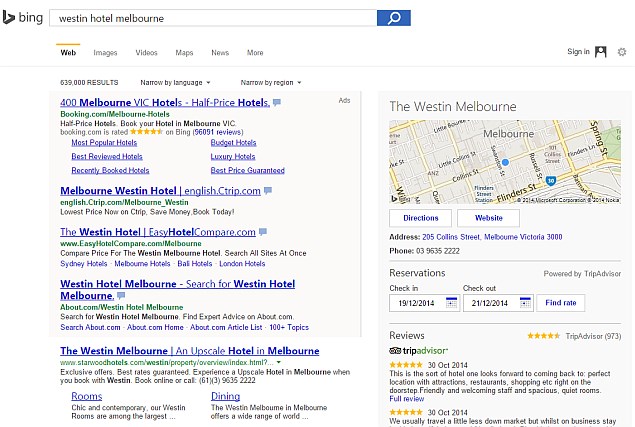Open About.com Article List link
The image size is (635, 427).
coord(226,327)
